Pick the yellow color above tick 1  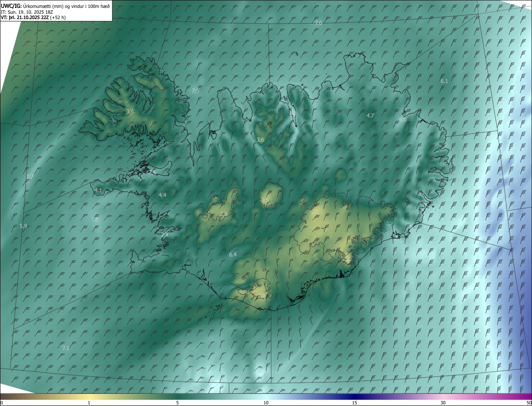pyautogui.click(x=89, y=396)
